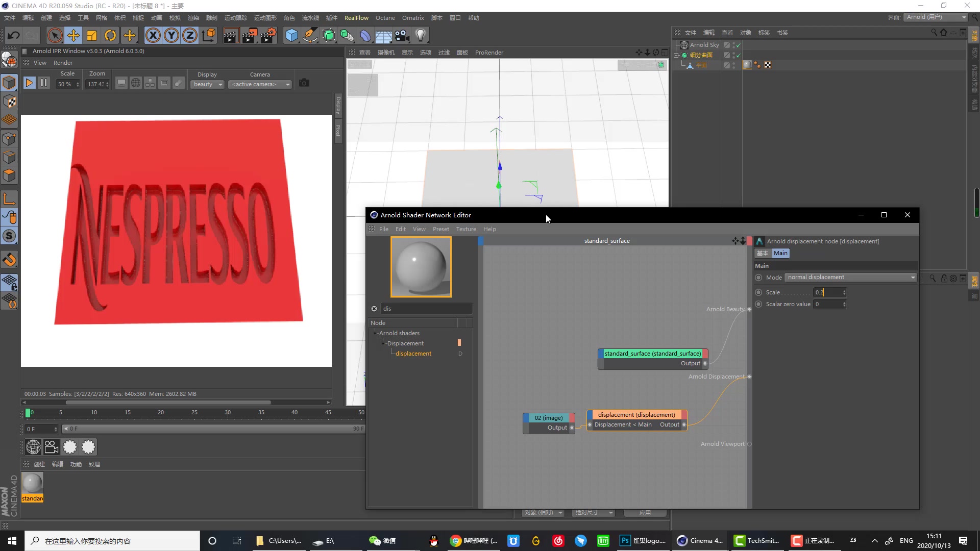
Task: Switch to the Main tab
Action: pos(780,254)
